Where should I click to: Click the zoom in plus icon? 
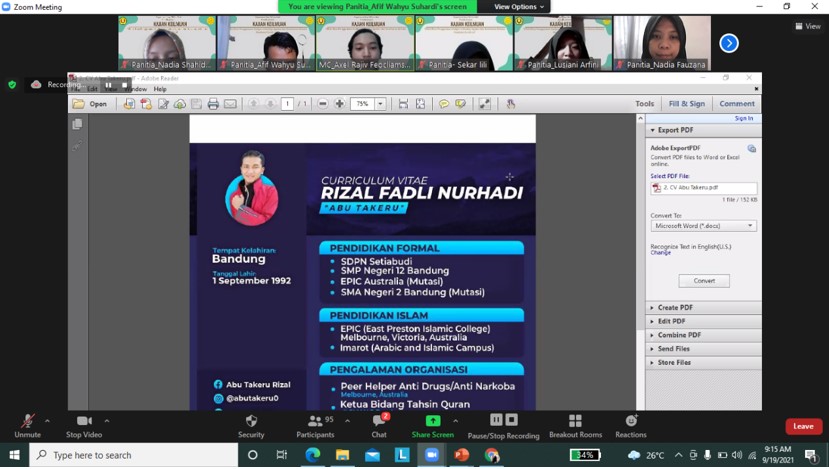[x=340, y=104]
